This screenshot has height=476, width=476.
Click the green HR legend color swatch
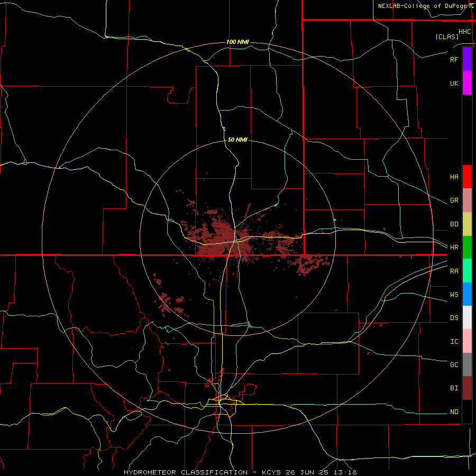tap(467, 248)
